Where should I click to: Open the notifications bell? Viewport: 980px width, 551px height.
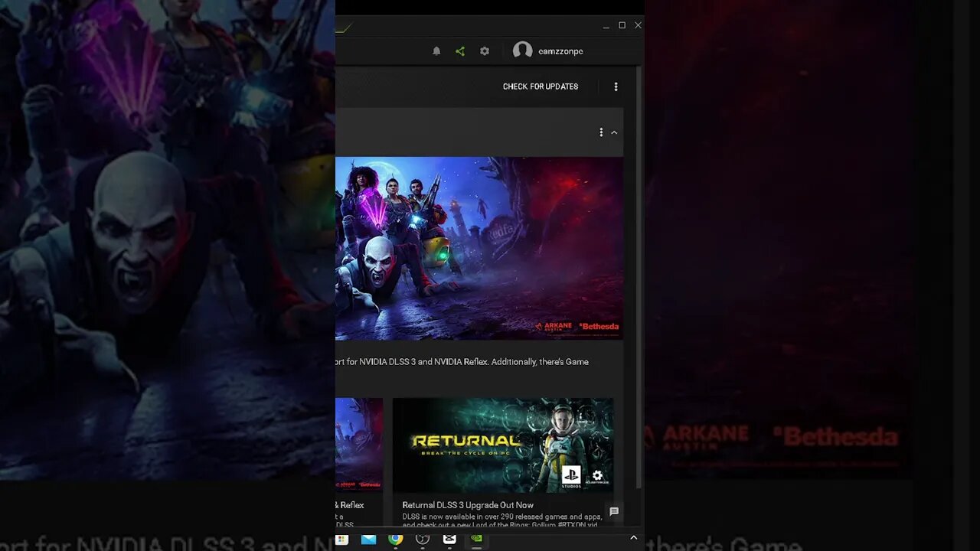pos(436,51)
